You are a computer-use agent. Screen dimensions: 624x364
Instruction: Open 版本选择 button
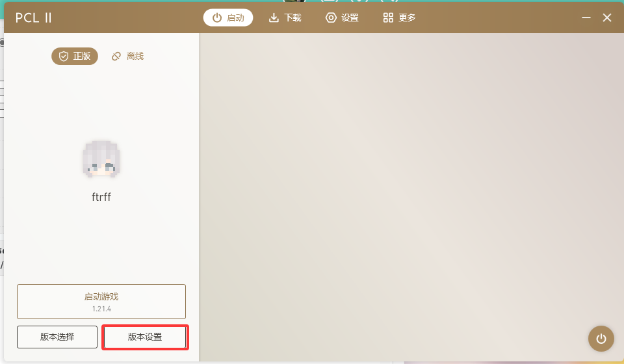coord(57,337)
